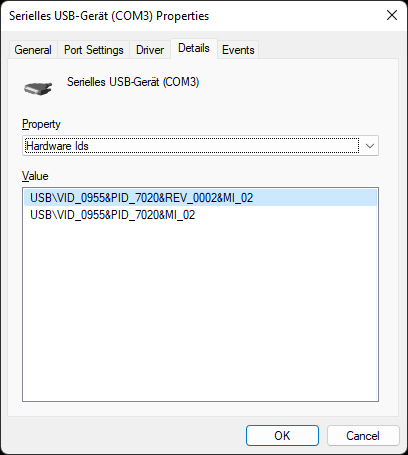Click blank tab strip space after Events
Screen dimensions: 408x455
coord(328,50)
